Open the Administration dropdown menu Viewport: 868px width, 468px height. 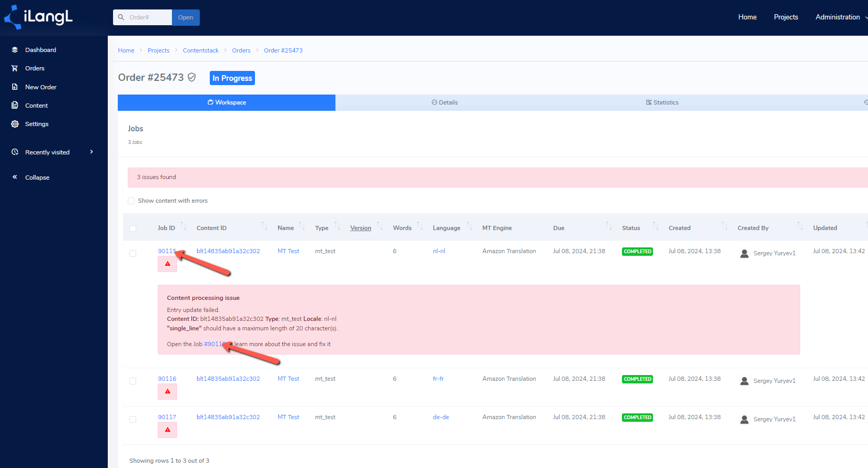point(841,17)
